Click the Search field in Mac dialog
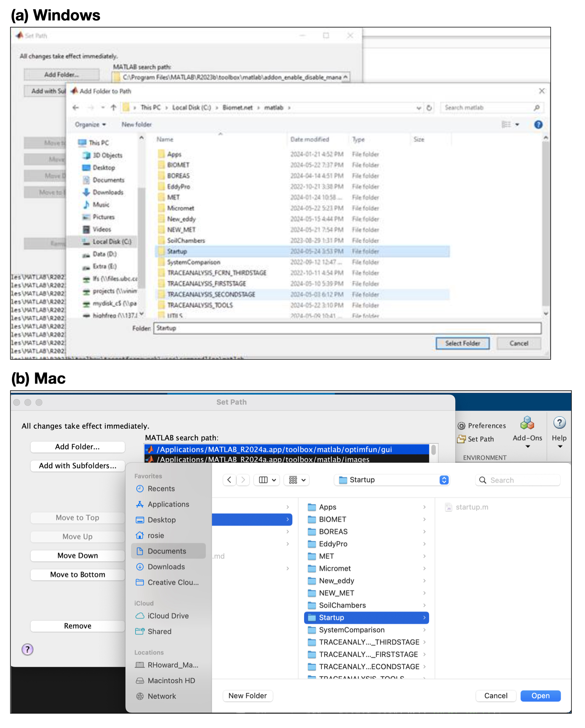 (517, 480)
